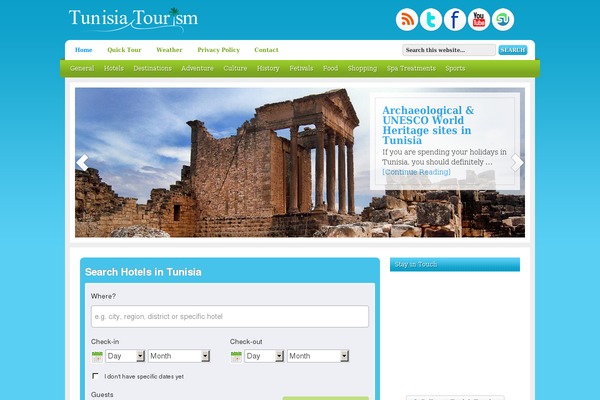Open the Check-out calendar icon
This screenshot has height=400, width=600.
(x=236, y=356)
